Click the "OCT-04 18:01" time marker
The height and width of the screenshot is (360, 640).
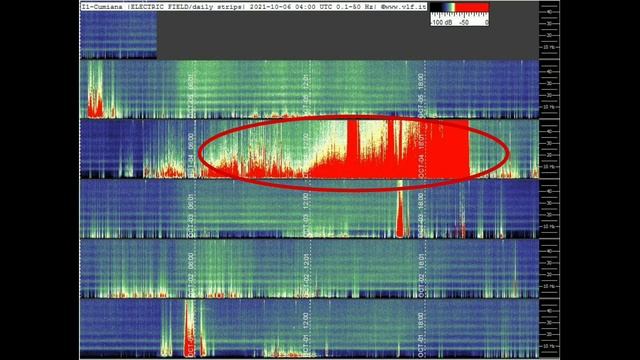[421, 155]
